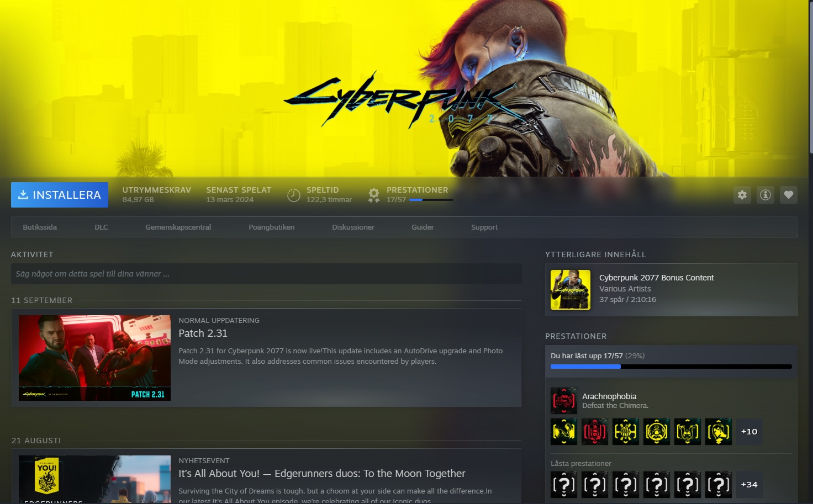Image resolution: width=813 pixels, height=504 pixels.
Task: Click the clock icon beside Speltid
Action: [294, 195]
